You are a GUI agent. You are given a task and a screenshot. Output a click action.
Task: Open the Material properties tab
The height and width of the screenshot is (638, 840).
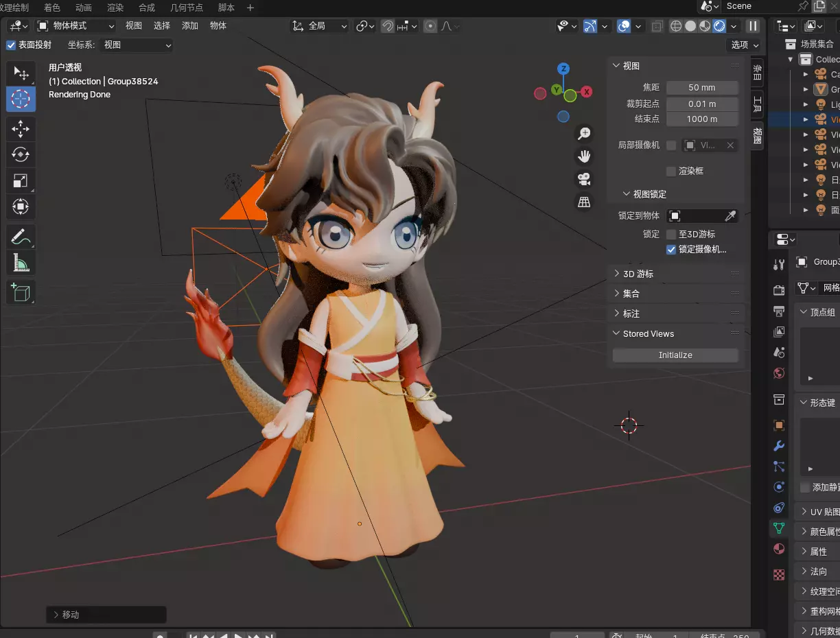tap(779, 549)
